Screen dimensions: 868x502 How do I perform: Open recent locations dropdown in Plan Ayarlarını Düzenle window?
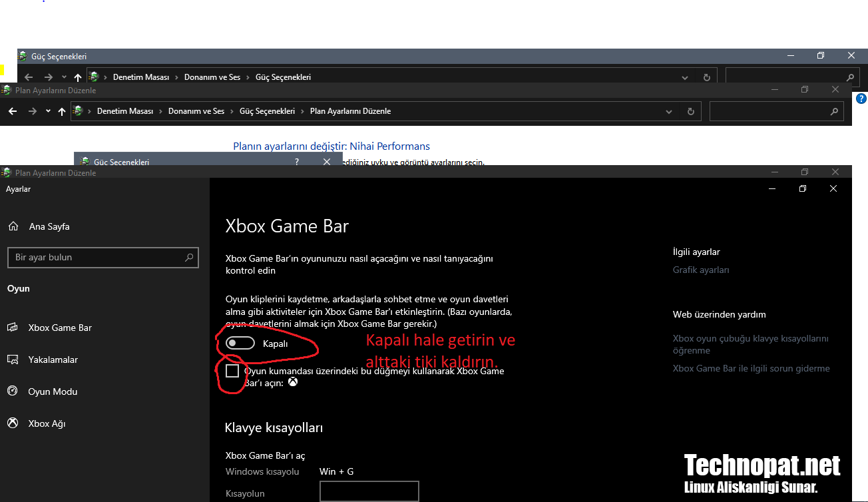tap(48, 111)
